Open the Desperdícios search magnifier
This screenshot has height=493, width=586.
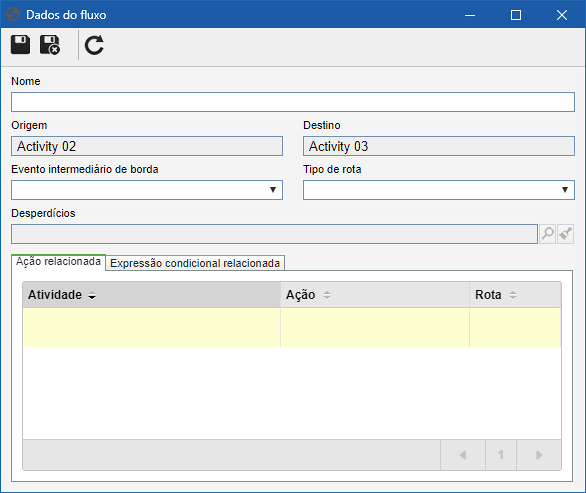(x=548, y=234)
